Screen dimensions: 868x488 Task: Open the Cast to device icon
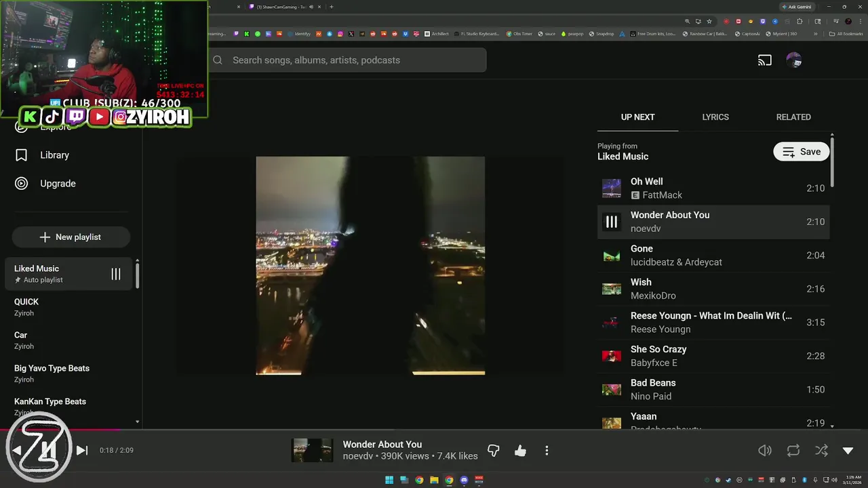(765, 60)
